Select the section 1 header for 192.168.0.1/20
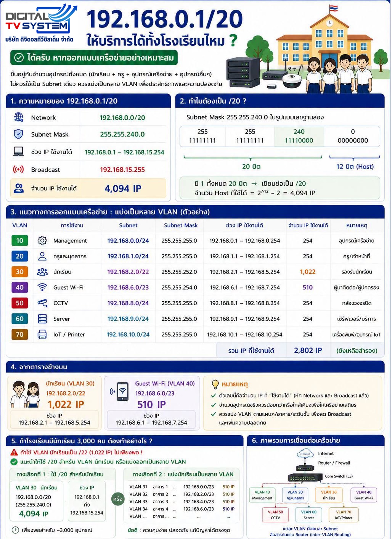 [88, 101]
